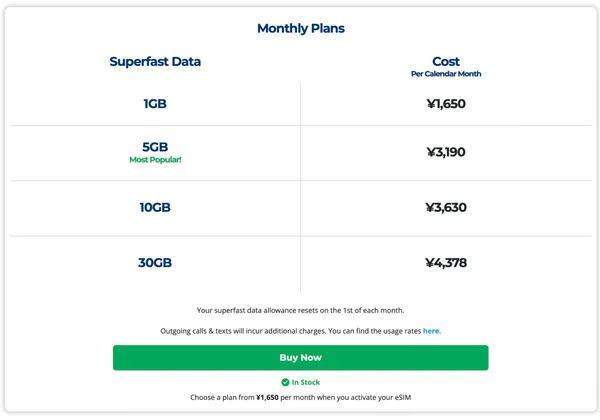This screenshot has height=420, width=600.
Task: Click the green In Stock checkmark icon
Action: (x=285, y=383)
